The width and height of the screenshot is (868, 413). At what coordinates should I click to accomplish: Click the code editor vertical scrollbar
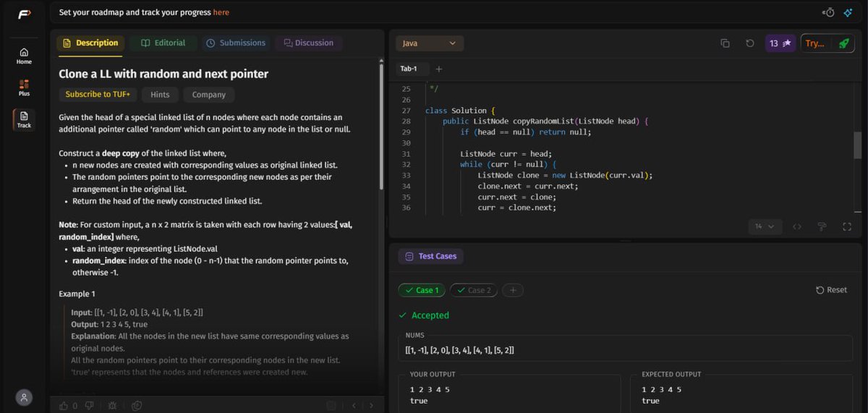coord(858,145)
